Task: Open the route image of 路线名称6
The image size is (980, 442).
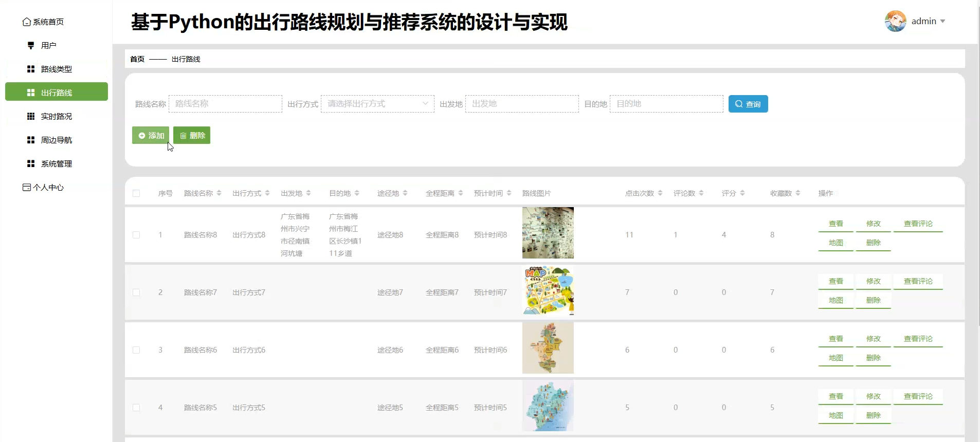Action: click(548, 348)
